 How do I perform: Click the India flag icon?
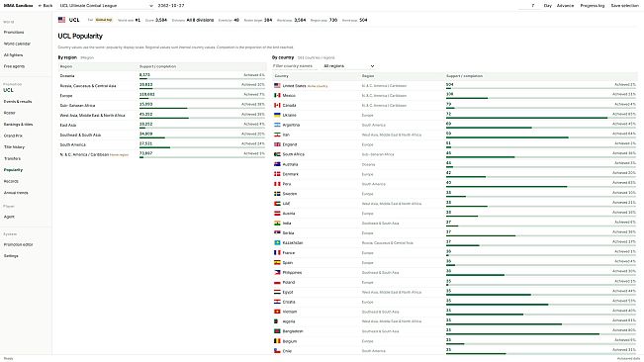[277, 224]
